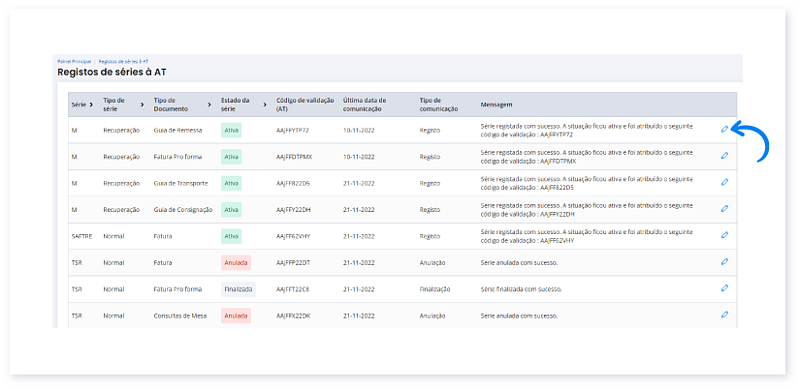The image size is (800, 389).
Task: Click the Anulada badge for code AAJFFP22DT
Action: [236, 263]
